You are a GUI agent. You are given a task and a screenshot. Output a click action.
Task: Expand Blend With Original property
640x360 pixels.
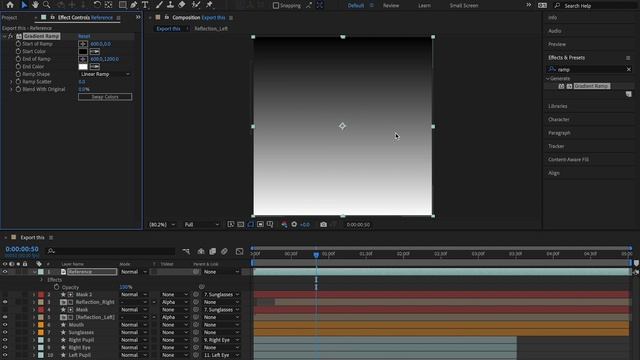coord(11,89)
